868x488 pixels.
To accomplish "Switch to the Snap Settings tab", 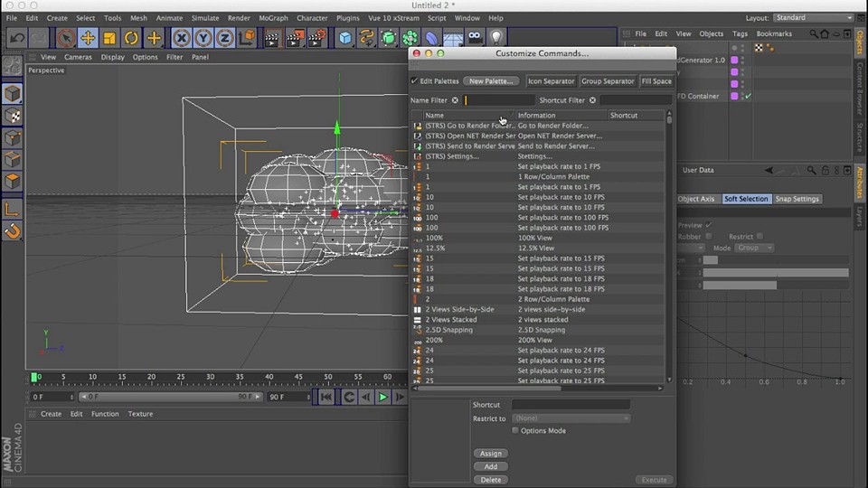I will coord(797,199).
